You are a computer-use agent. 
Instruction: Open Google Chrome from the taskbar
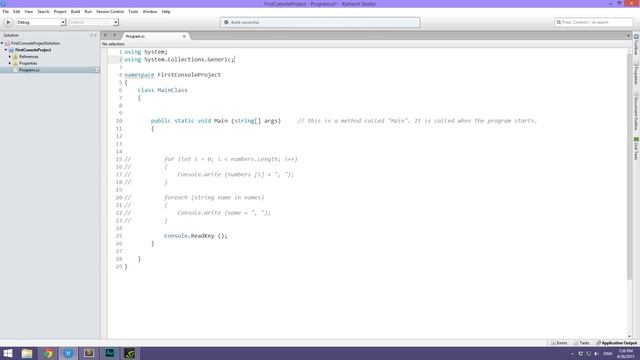point(48,353)
